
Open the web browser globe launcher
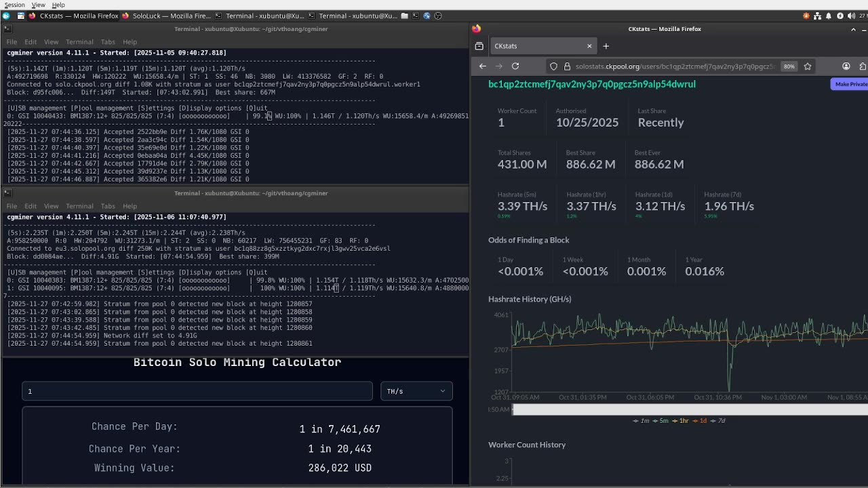point(427,16)
